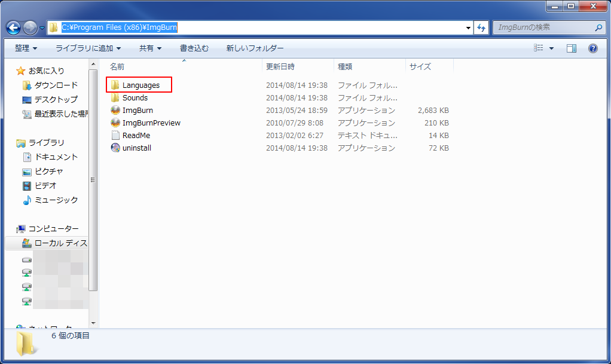
Task: Click the ビデオ film icon
Action: 26,186
